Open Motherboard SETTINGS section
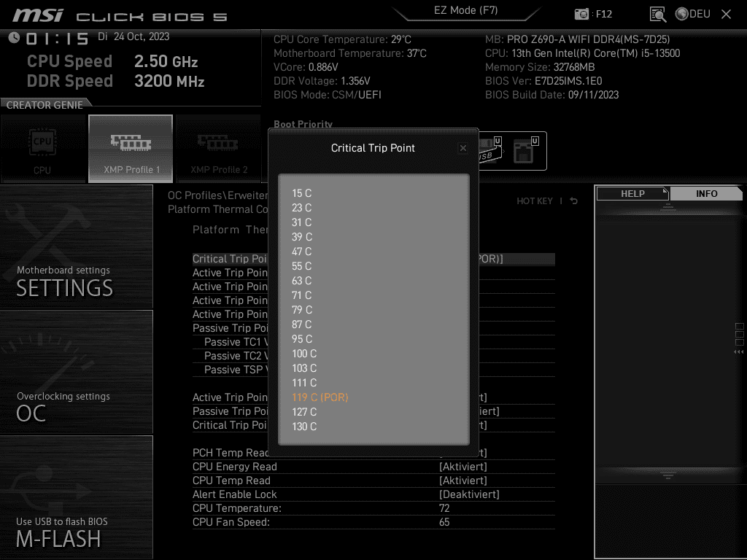 [76, 246]
